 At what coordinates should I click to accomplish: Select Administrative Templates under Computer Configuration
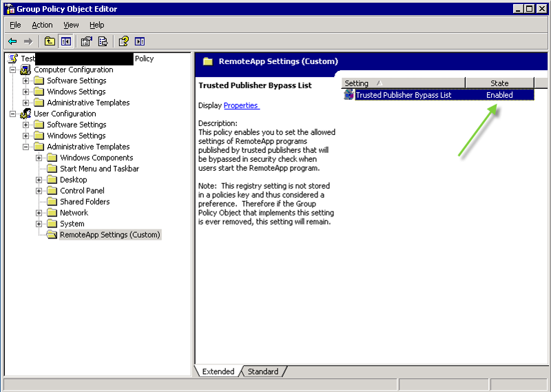(x=88, y=103)
